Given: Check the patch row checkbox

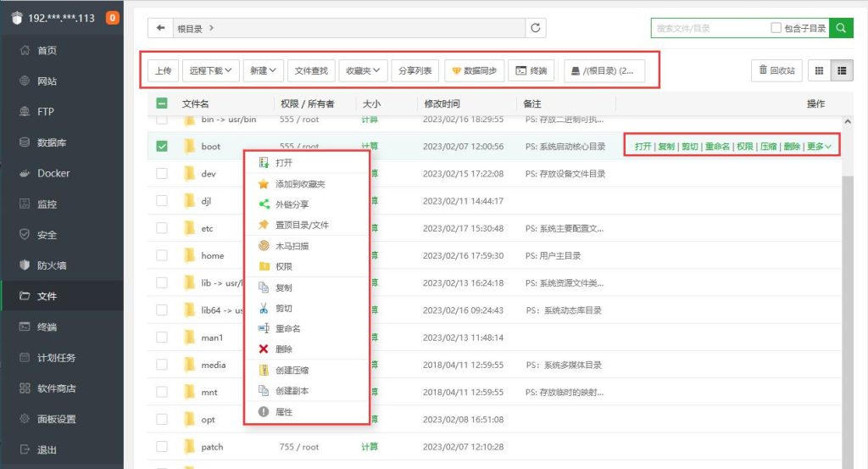Looking at the screenshot, I should tap(162, 446).
